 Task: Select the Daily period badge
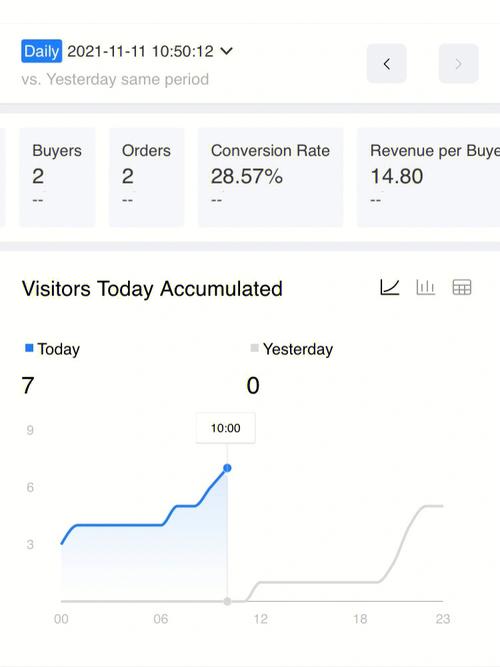(42, 51)
